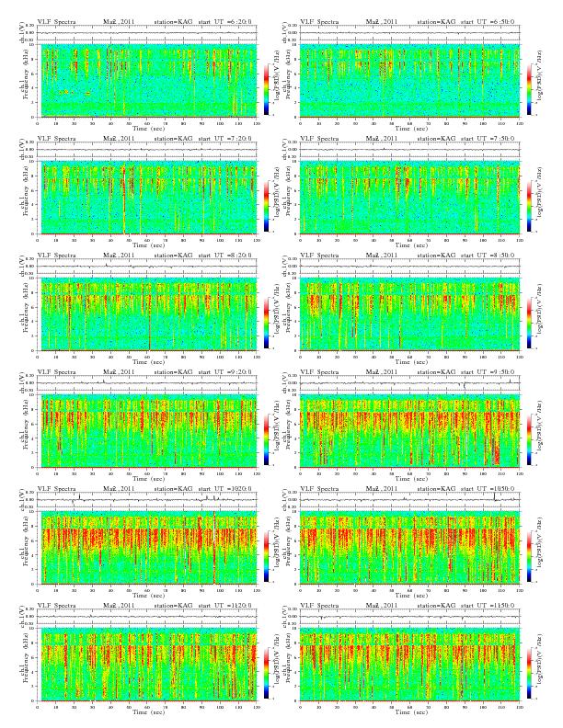Click the PSD color bar beside the 7:50:0 plot
This screenshot has height=728, width=563.
click(530, 206)
